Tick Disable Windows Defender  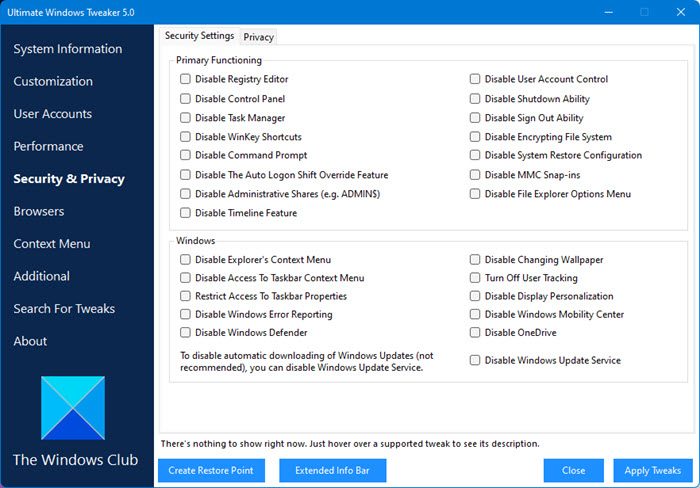tap(185, 333)
